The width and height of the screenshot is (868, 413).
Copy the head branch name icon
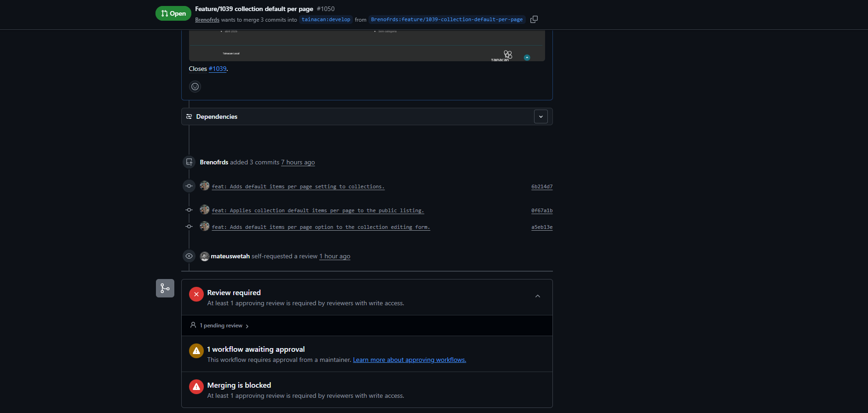click(534, 19)
